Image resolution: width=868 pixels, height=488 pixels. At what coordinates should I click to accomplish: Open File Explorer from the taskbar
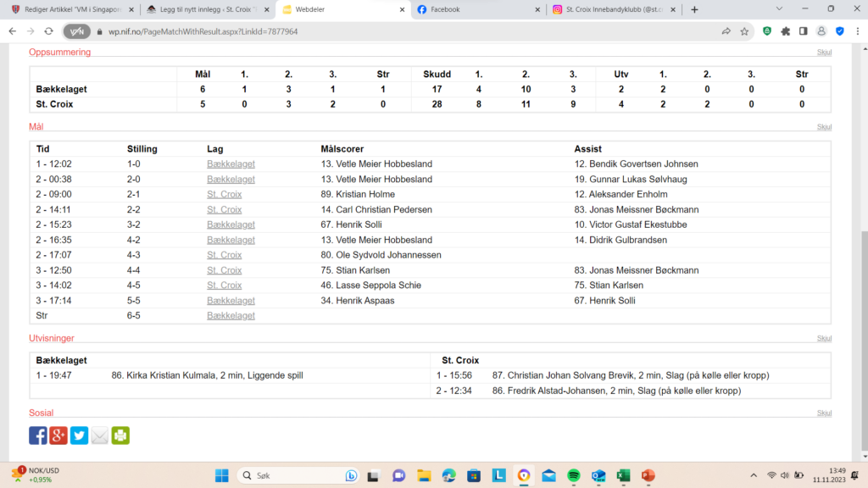(424, 475)
